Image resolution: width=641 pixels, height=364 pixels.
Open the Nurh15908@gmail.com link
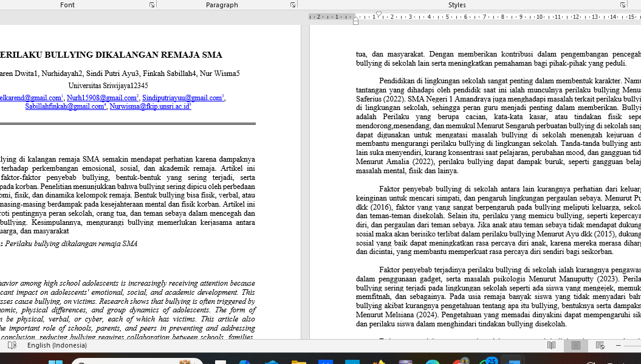(x=102, y=98)
